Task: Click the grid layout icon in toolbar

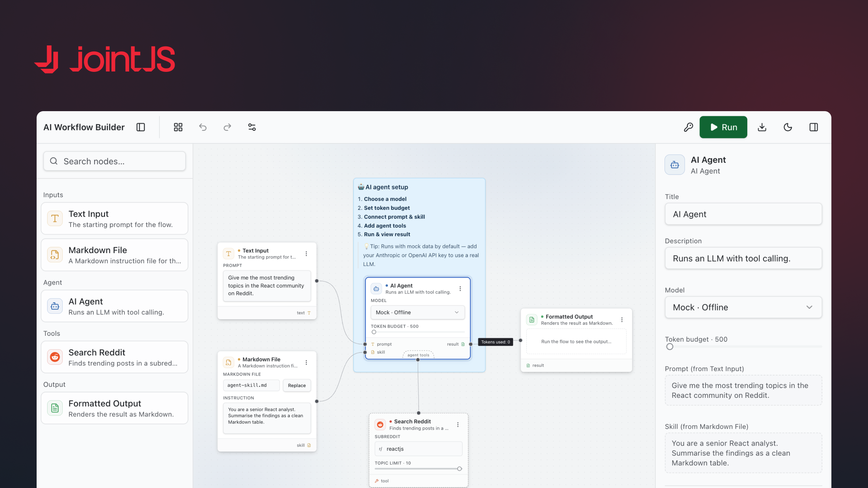Action: click(x=178, y=127)
